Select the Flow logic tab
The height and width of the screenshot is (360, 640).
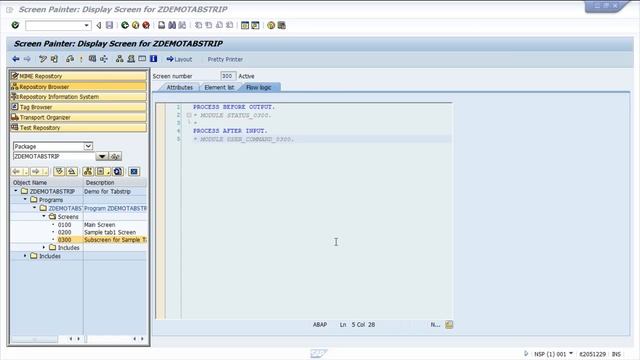(x=259, y=87)
